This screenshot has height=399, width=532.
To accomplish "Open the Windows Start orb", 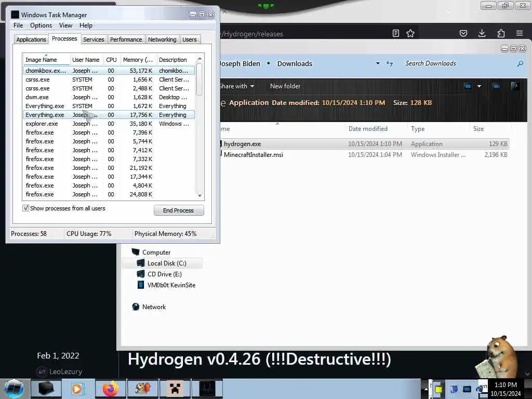I will 14,389.
